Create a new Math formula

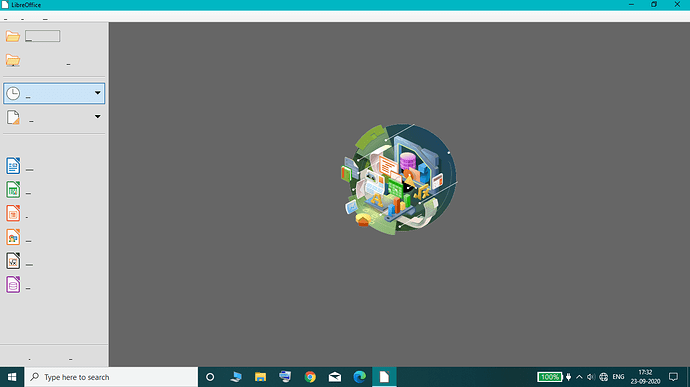pyautogui.click(x=13, y=261)
